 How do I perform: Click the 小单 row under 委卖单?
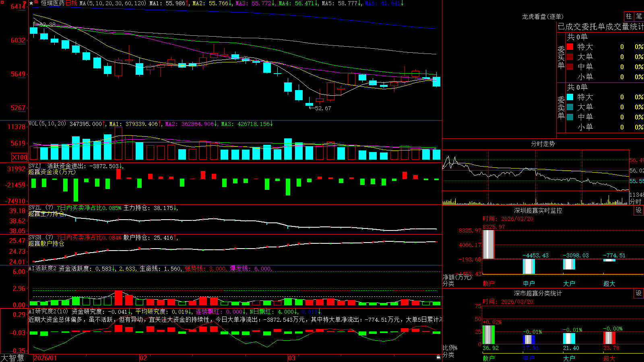click(x=605, y=127)
